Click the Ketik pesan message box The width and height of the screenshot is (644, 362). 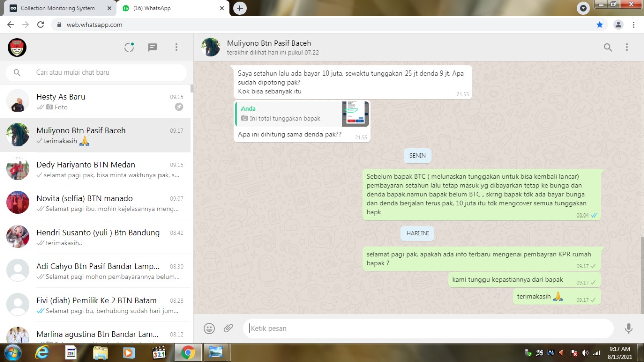428,328
